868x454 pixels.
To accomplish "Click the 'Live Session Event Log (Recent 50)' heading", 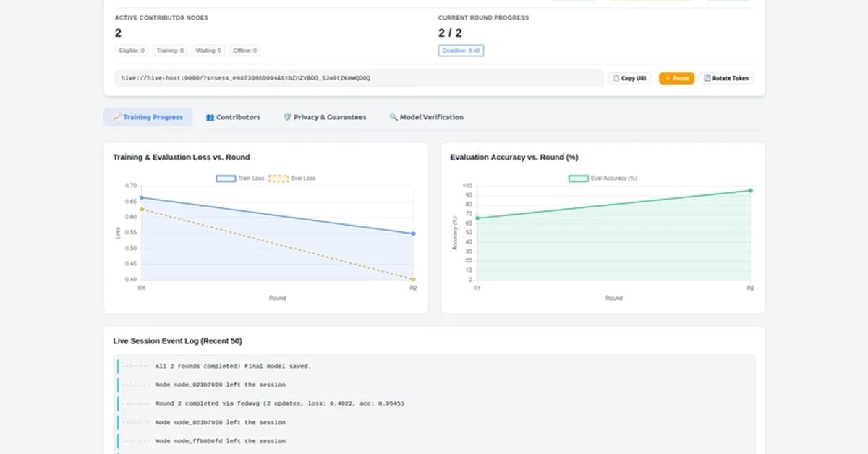I will [x=177, y=340].
